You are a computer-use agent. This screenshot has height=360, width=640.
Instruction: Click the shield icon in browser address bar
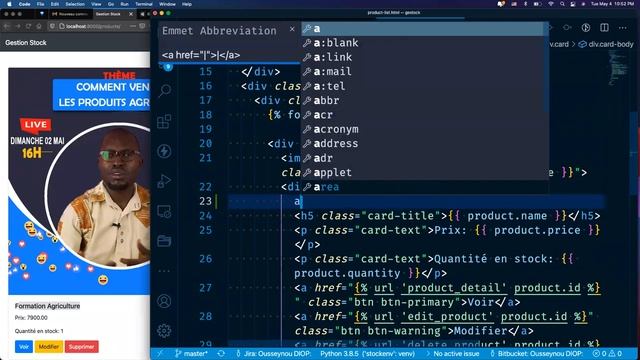(52, 26)
